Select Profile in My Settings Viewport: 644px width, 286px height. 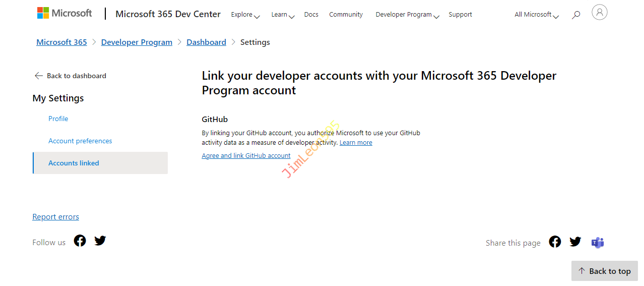[58, 119]
